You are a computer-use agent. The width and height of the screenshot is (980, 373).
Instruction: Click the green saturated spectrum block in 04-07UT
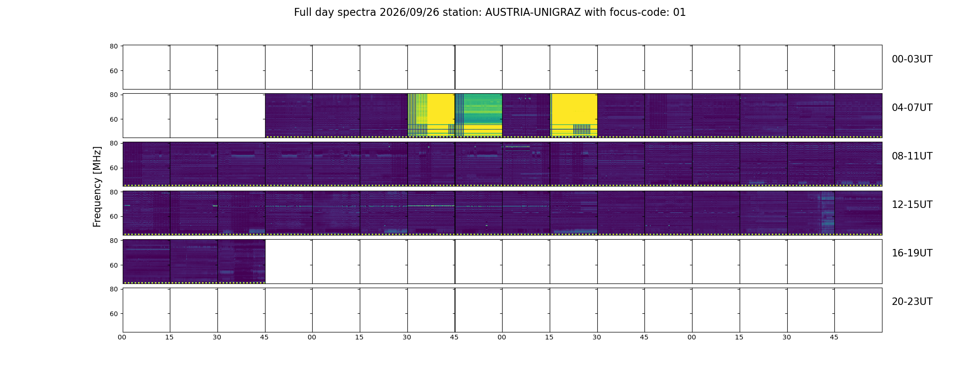pos(479,115)
